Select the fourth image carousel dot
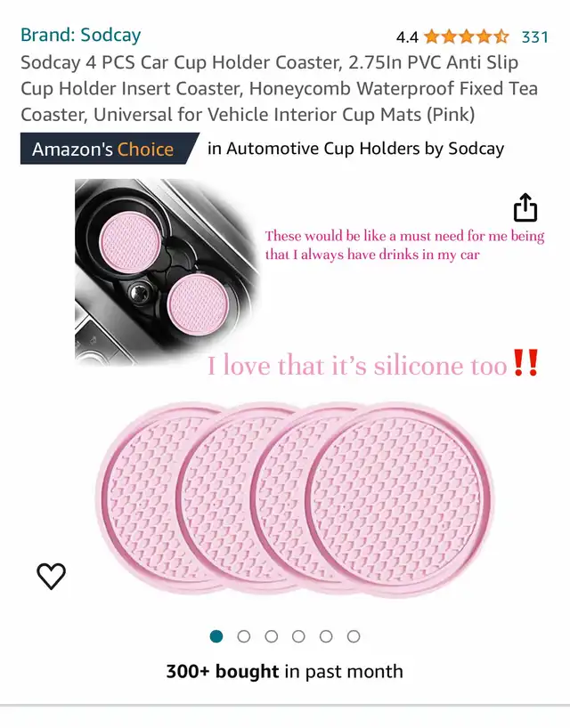570x728 pixels. [298, 636]
